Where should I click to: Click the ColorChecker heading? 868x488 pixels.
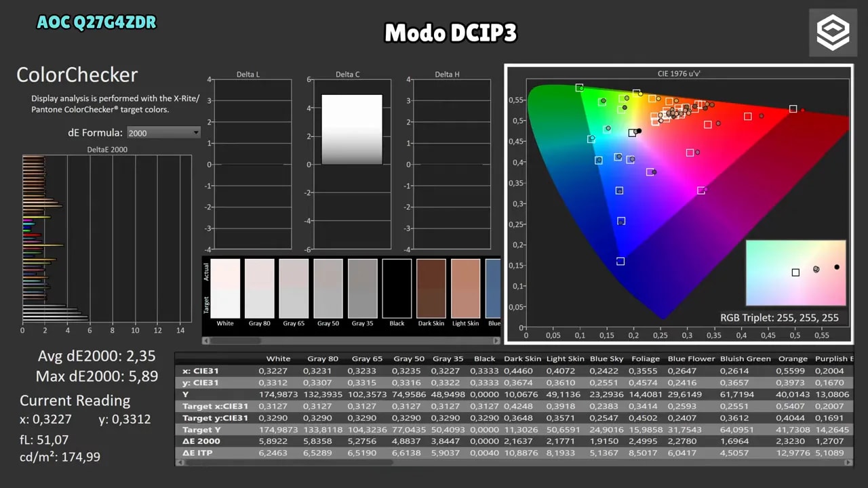pyautogui.click(x=77, y=75)
